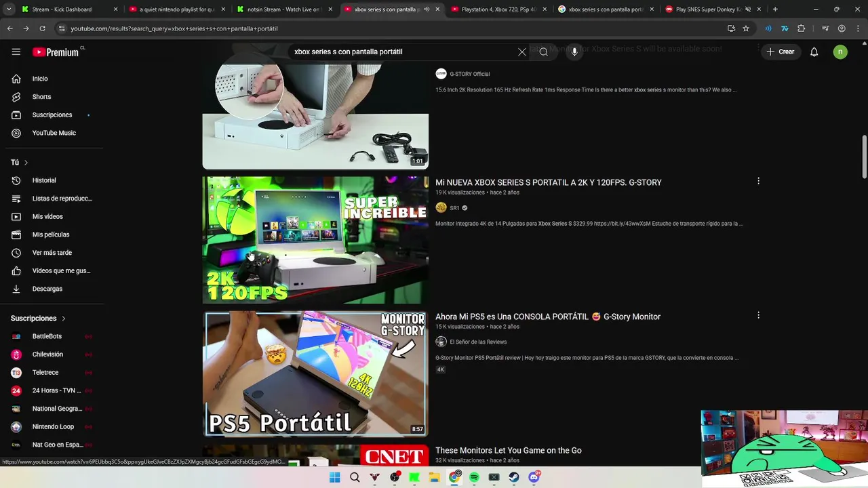Screen dimensions: 868x488
Task: Reload the page
Action: [42, 28]
